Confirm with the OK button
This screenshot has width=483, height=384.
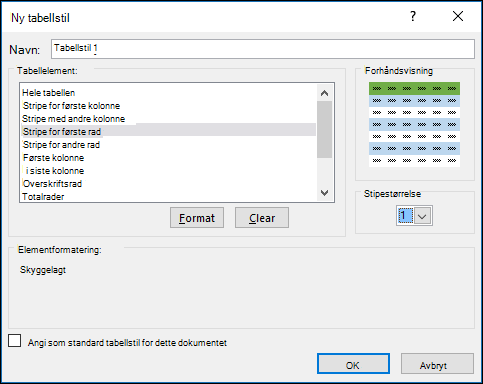pos(353,364)
